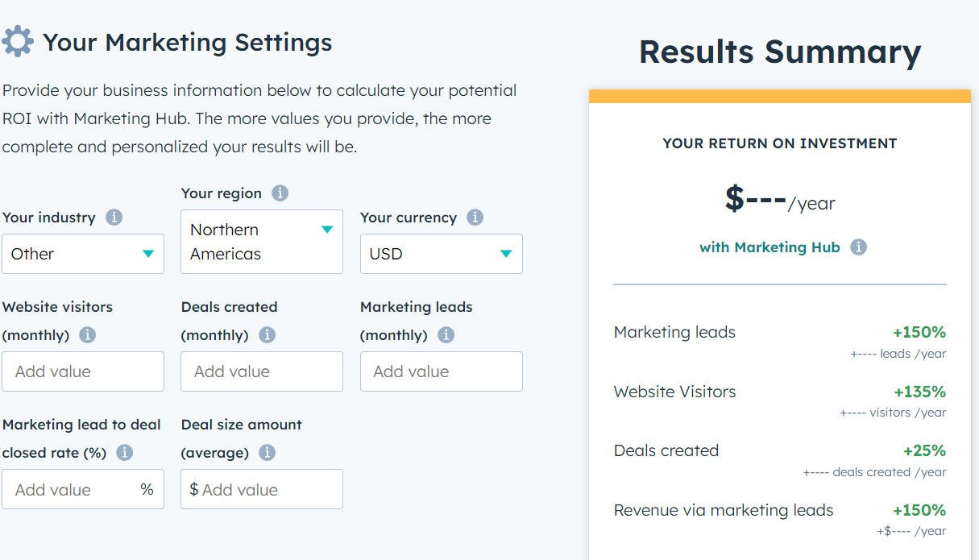Open the USD currency dropdown
Image resolution: width=979 pixels, height=560 pixels.
coord(441,254)
